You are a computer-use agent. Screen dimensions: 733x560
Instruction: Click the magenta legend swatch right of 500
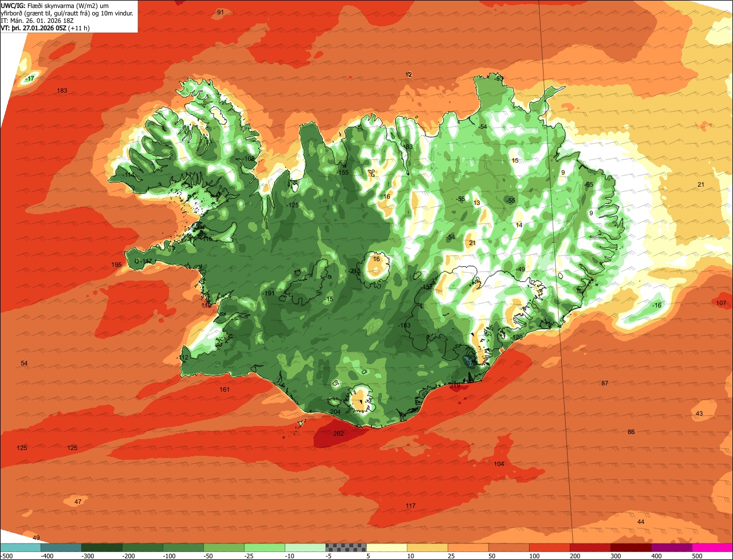712,547
